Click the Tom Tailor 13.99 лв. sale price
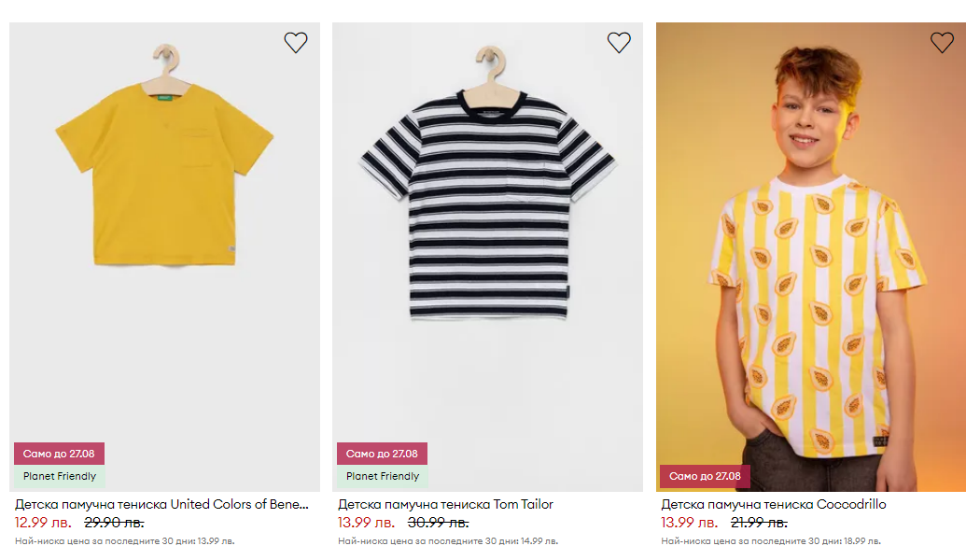Viewport: 966px width, 560px height. 366,523
